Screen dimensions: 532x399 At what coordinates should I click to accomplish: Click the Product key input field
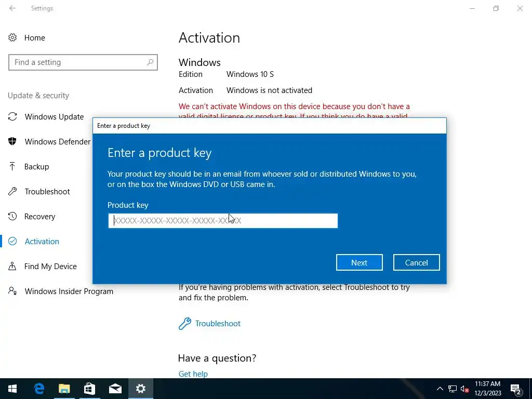223,220
